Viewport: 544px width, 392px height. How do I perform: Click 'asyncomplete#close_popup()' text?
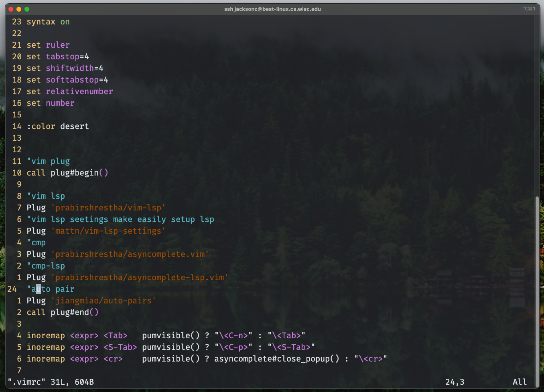[x=277, y=359]
